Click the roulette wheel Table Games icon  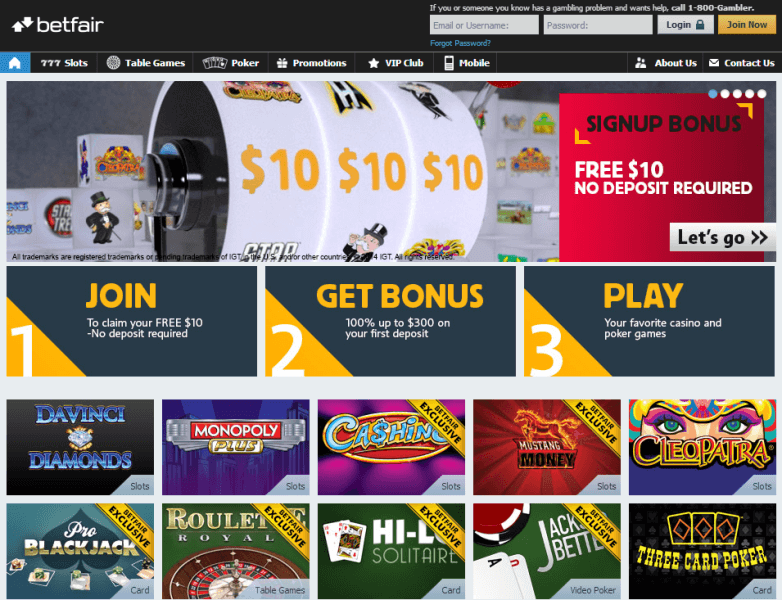coord(113,63)
